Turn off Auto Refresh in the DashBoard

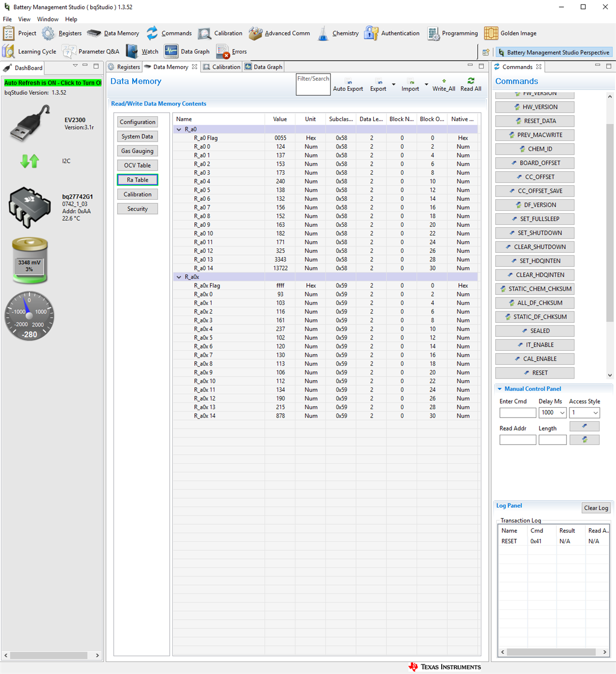pos(53,83)
